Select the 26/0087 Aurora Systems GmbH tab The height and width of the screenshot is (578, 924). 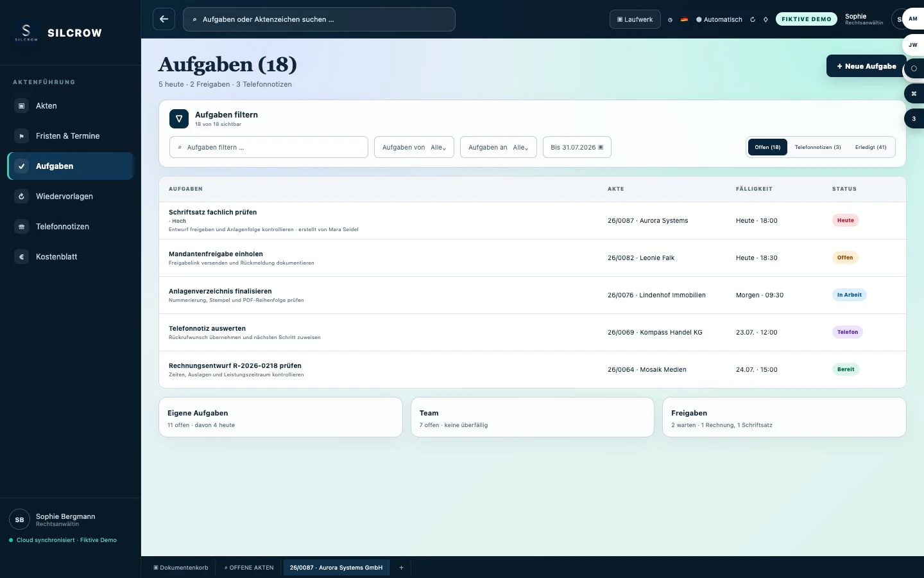[x=336, y=568]
